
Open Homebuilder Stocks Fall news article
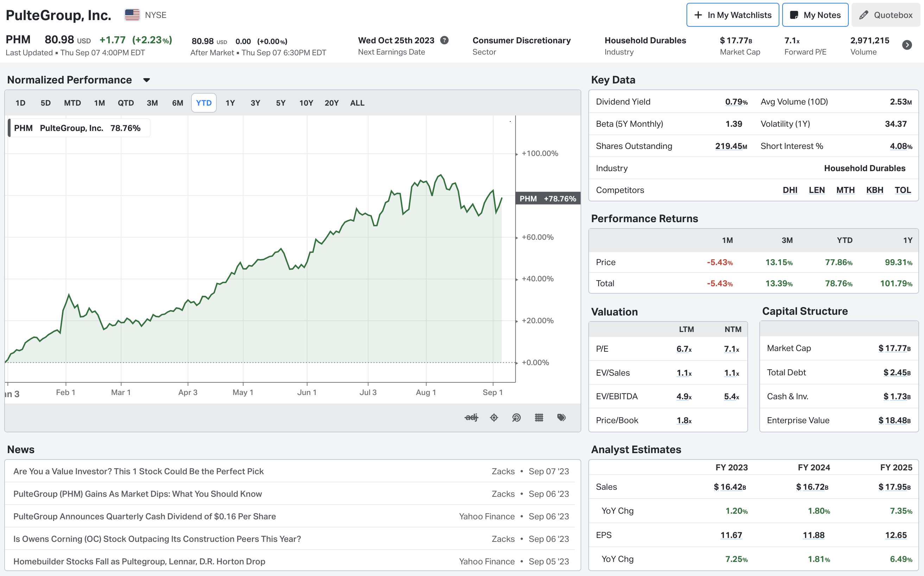[139, 561]
